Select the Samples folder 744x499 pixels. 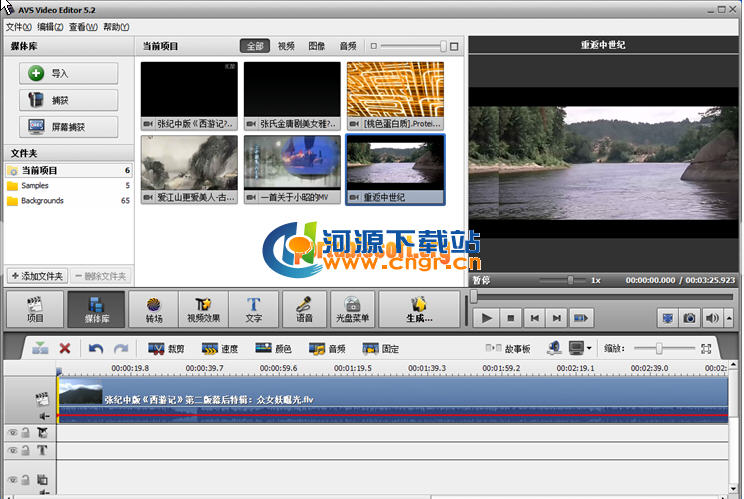(35, 186)
